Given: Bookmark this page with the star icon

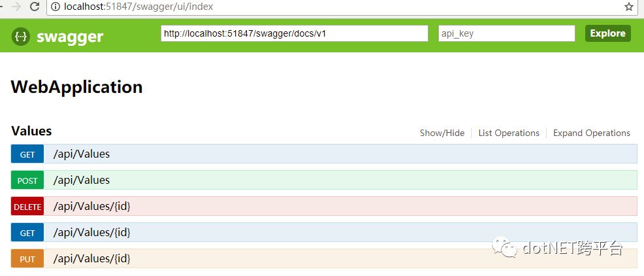Looking at the screenshot, I should [x=629, y=7].
